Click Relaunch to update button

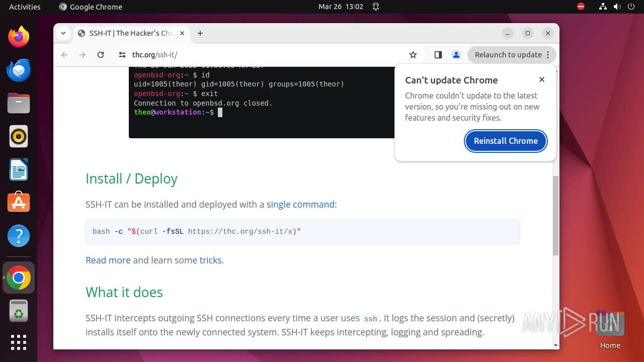(x=512, y=55)
